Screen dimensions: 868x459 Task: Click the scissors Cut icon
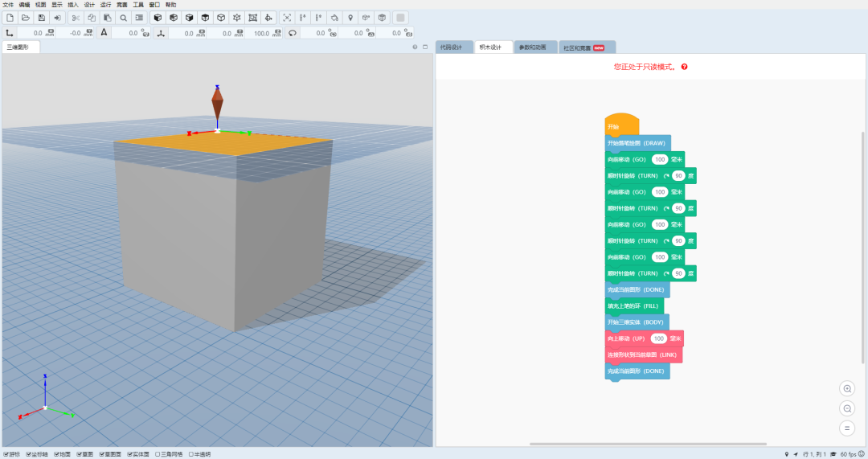pos(76,17)
